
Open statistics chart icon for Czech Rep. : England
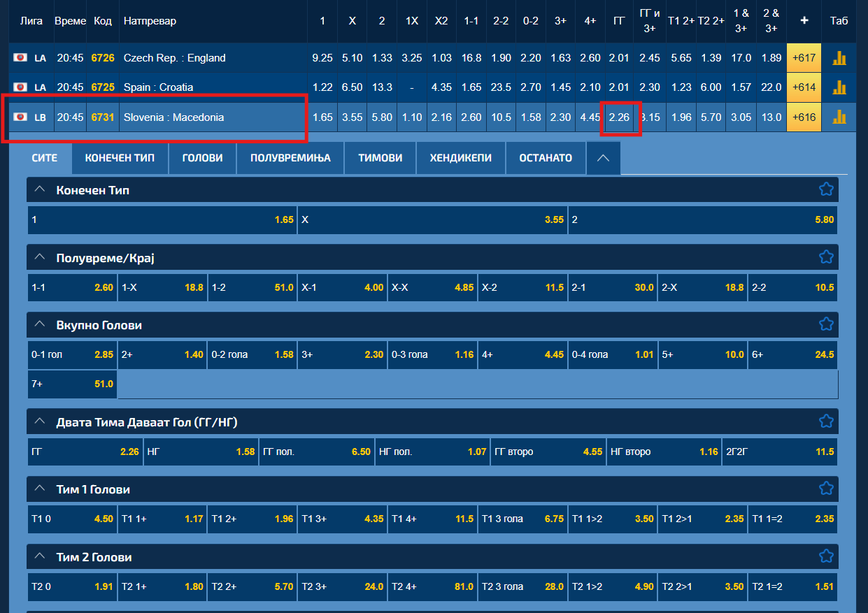click(x=839, y=58)
